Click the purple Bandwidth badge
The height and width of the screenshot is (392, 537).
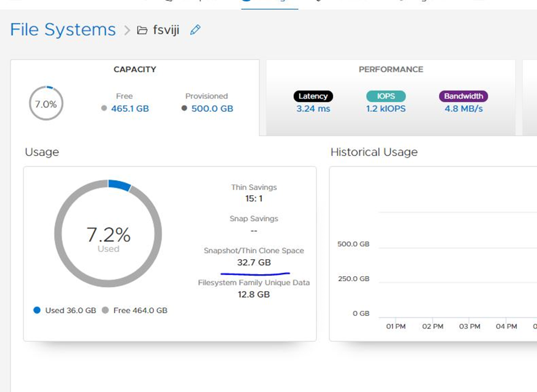[x=463, y=96]
